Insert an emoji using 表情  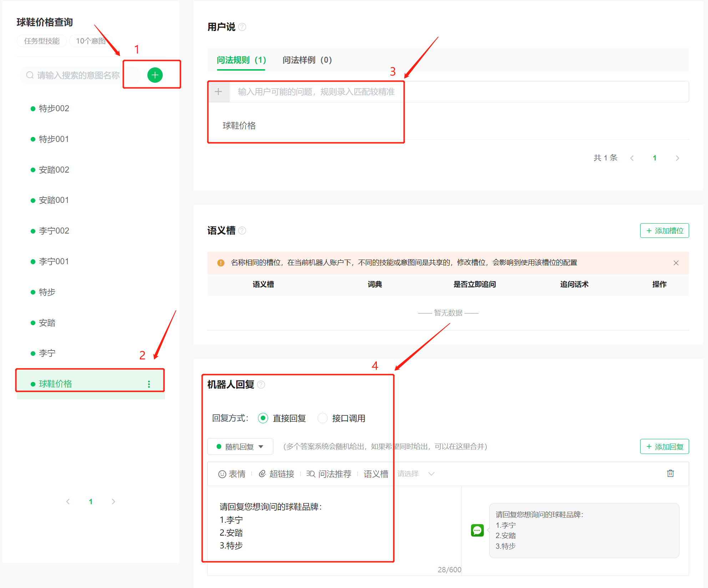pos(232,474)
